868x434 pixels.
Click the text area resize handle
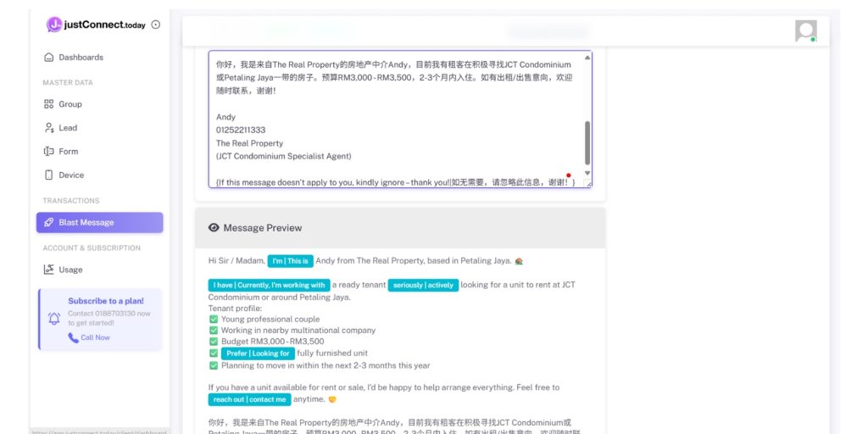tap(587, 183)
